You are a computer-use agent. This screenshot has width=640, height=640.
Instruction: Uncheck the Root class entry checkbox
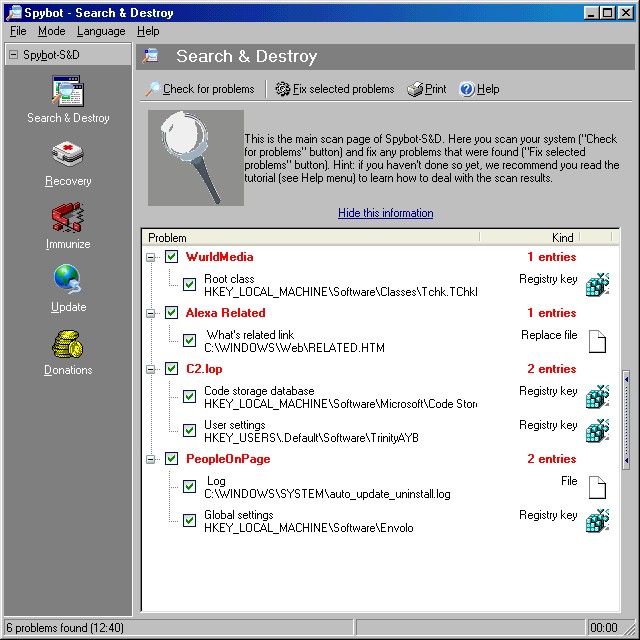point(189,284)
